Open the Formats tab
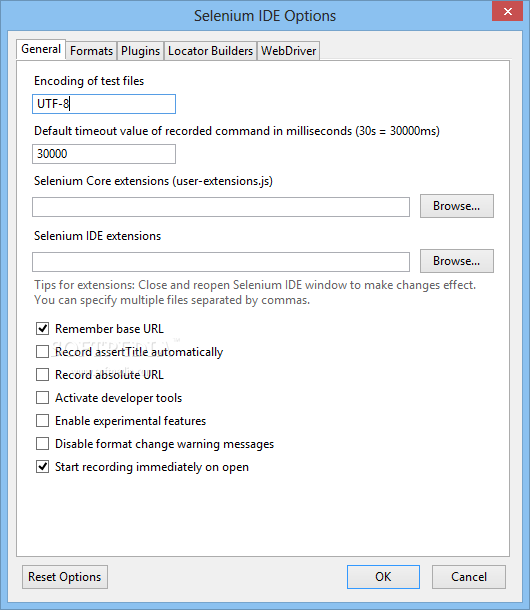The height and width of the screenshot is (610, 530). coord(91,51)
